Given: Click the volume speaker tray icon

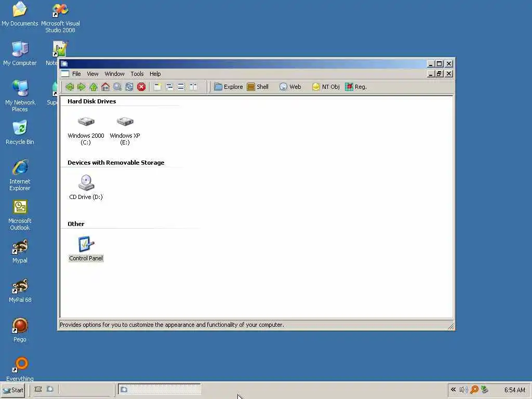Looking at the screenshot, I should point(463,390).
